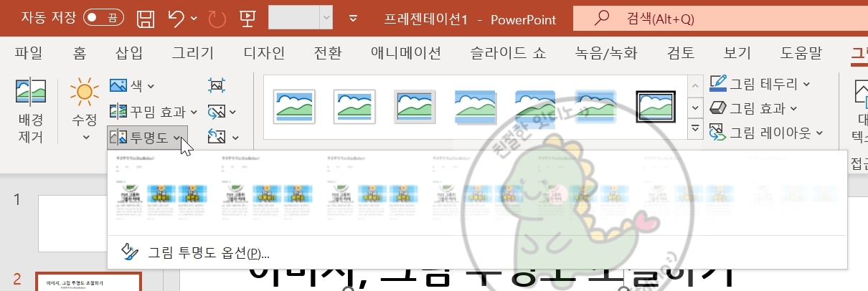Open the empty title-bar combo box arrow
This screenshot has width=868, height=291.
pyautogui.click(x=326, y=18)
